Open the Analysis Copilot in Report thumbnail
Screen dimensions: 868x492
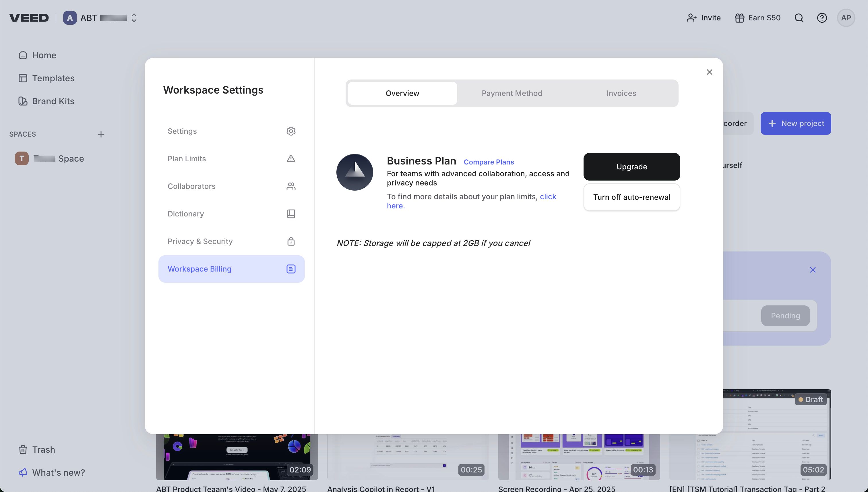[x=408, y=457]
